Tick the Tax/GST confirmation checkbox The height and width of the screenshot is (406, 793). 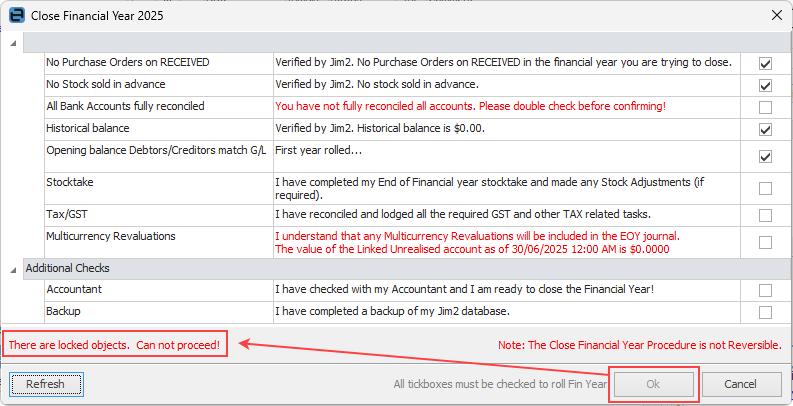click(765, 215)
